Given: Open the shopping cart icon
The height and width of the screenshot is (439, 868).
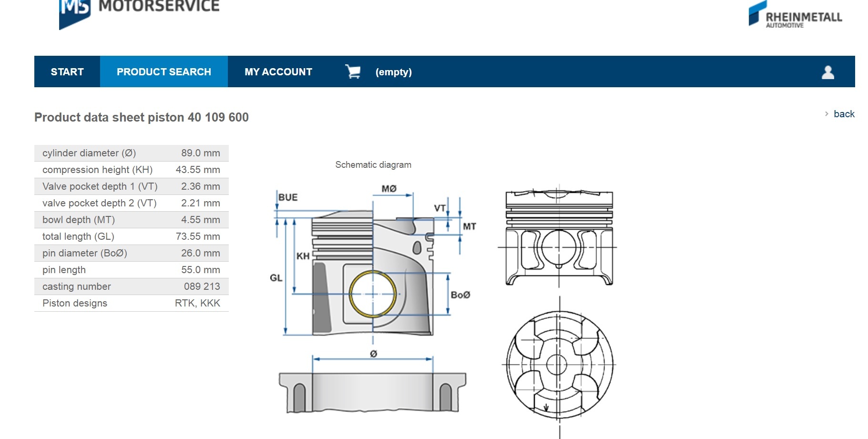Looking at the screenshot, I should click(353, 71).
